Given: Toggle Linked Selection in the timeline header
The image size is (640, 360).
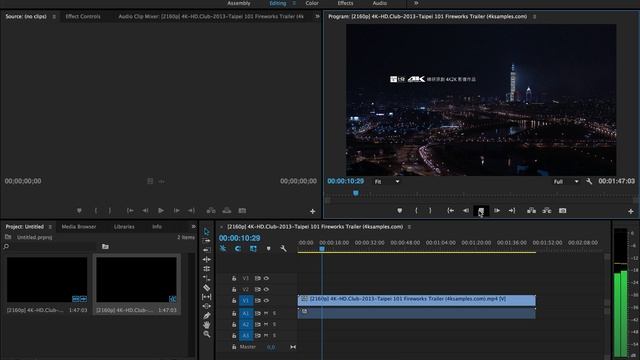Looking at the screenshot, I should click(x=253, y=248).
